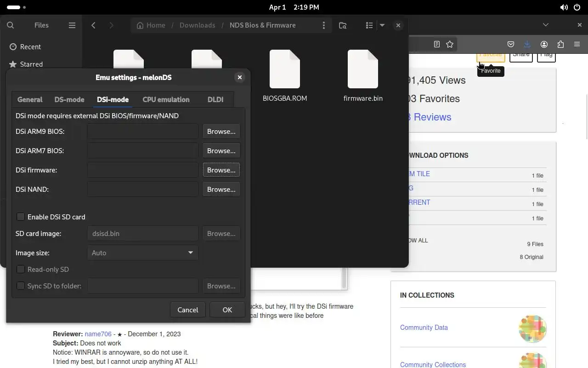
Task: Click the DSi ARM9 BIOS path field
Action: pos(142,132)
